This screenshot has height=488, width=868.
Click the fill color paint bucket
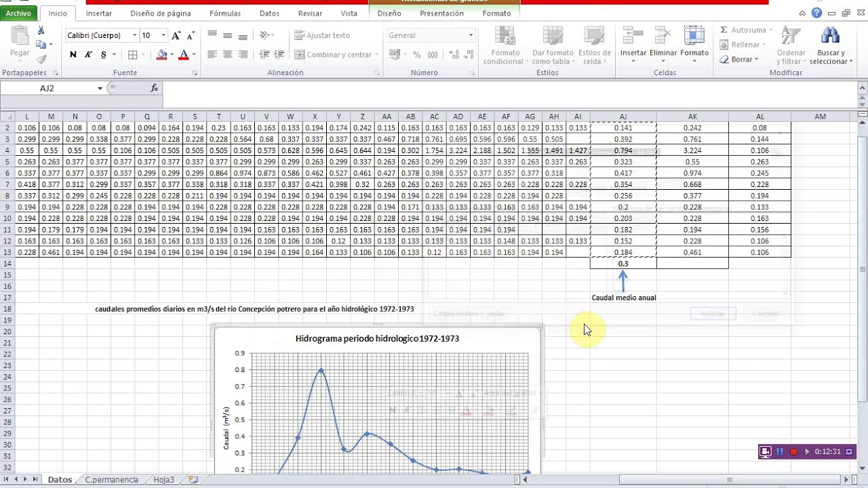(161, 54)
